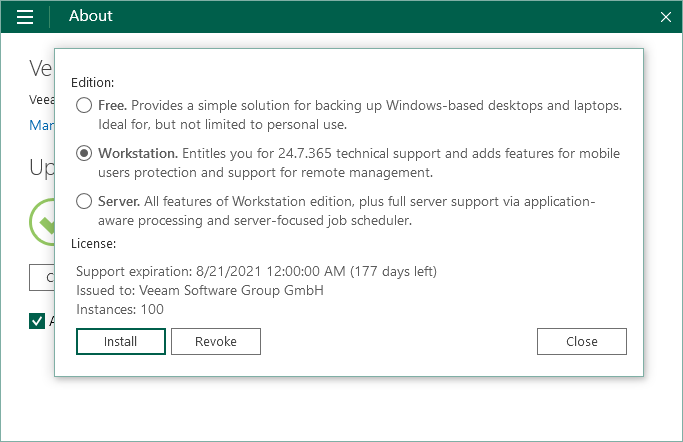Click the Install license button
The width and height of the screenshot is (683, 442).
[x=120, y=341]
